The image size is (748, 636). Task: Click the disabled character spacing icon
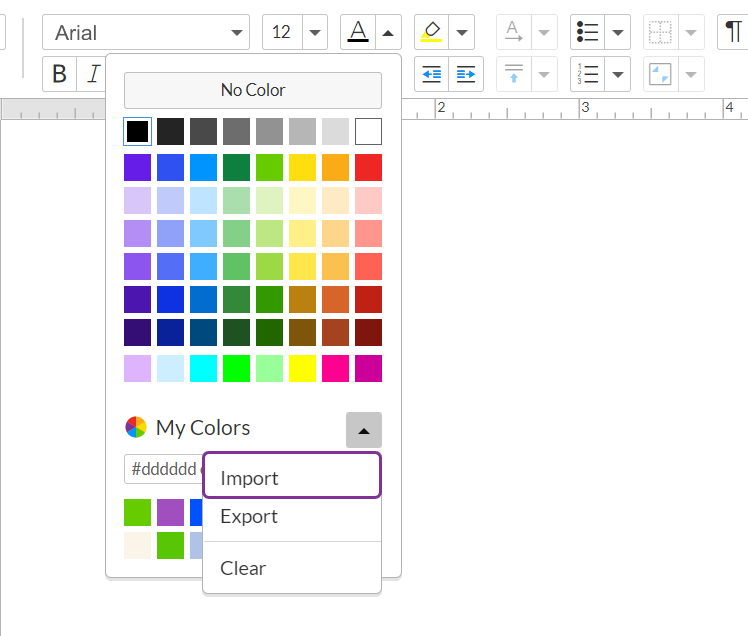(x=514, y=32)
